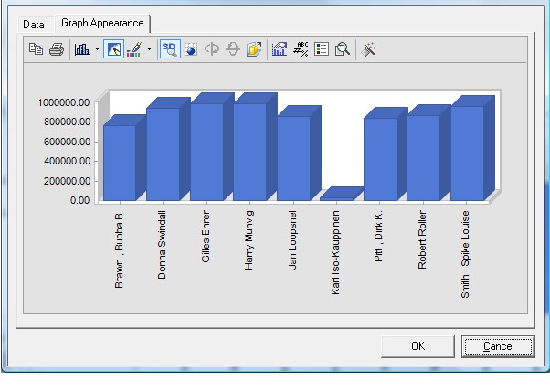Select the Graph Appearance tab

[x=102, y=23]
